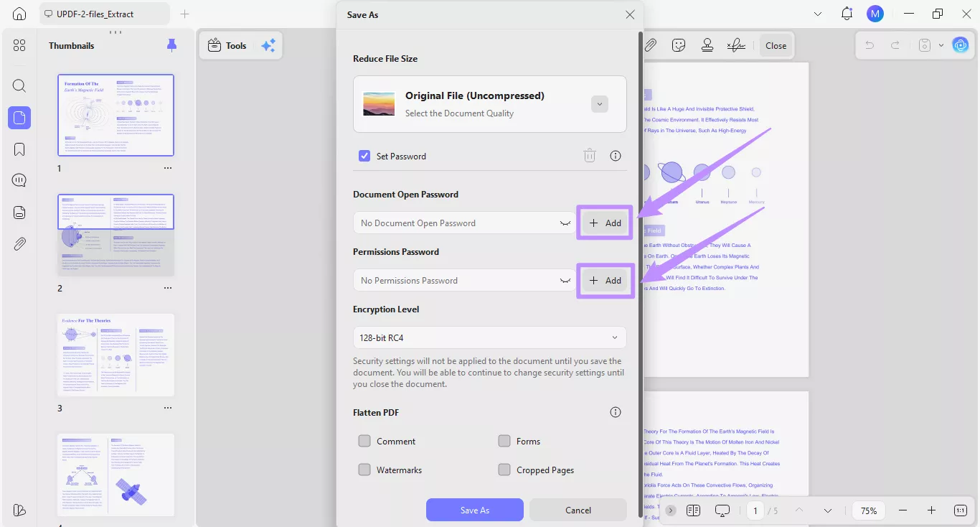The height and width of the screenshot is (527, 980).
Task: Select the Signature tool
Action: (x=736, y=45)
